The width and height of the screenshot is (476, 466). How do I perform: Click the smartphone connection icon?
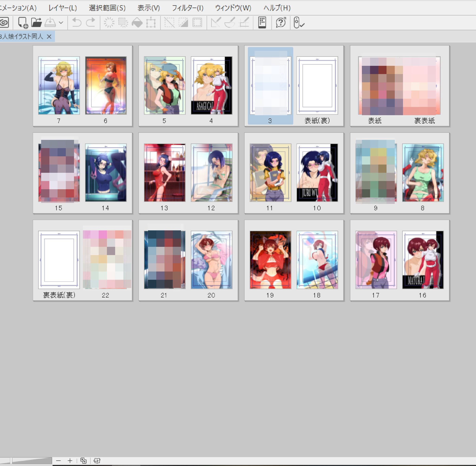click(262, 23)
